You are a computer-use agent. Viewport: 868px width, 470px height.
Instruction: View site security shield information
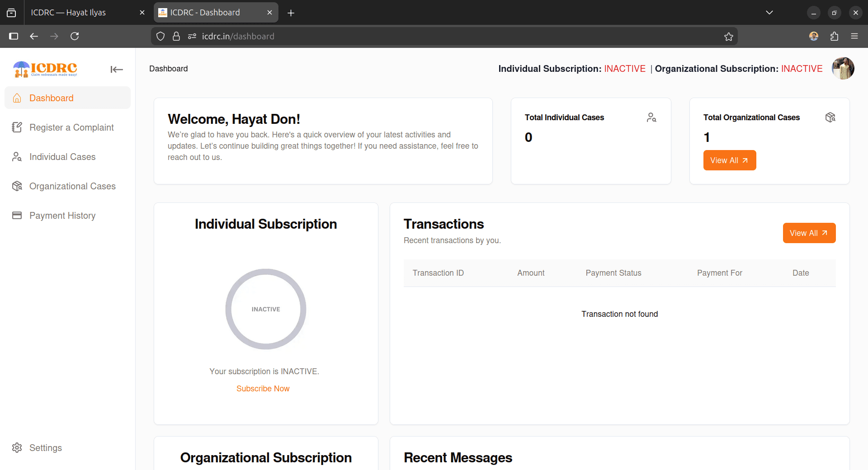(160, 36)
